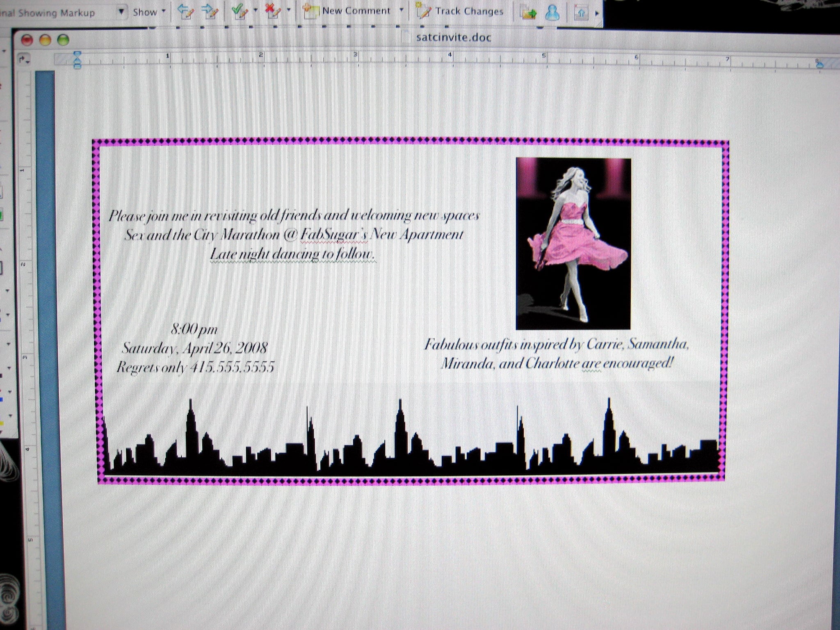Close the satcinvite.doc window
Image resolution: width=840 pixels, height=630 pixels.
click(x=27, y=40)
